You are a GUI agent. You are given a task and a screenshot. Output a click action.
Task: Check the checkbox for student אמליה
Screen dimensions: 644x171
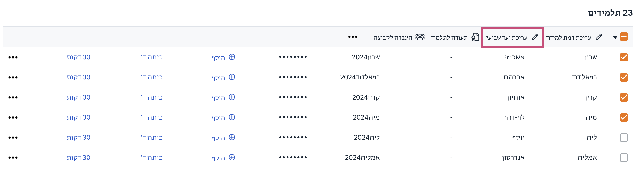(624, 158)
